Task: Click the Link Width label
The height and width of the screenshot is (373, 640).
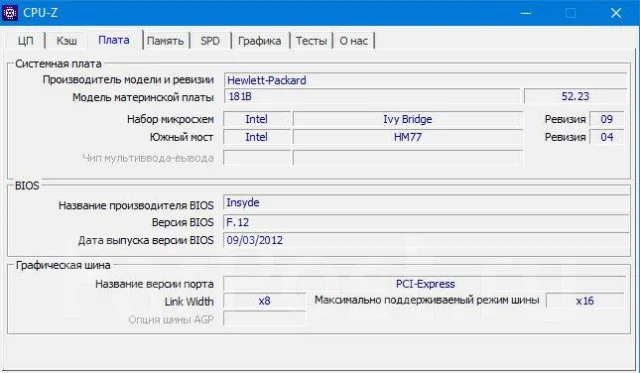Action: tap(189, 302)
